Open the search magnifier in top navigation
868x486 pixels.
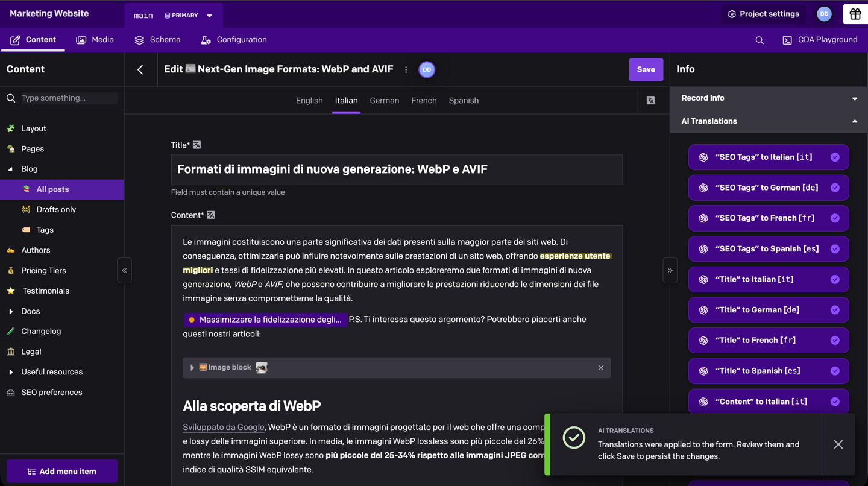759,40
